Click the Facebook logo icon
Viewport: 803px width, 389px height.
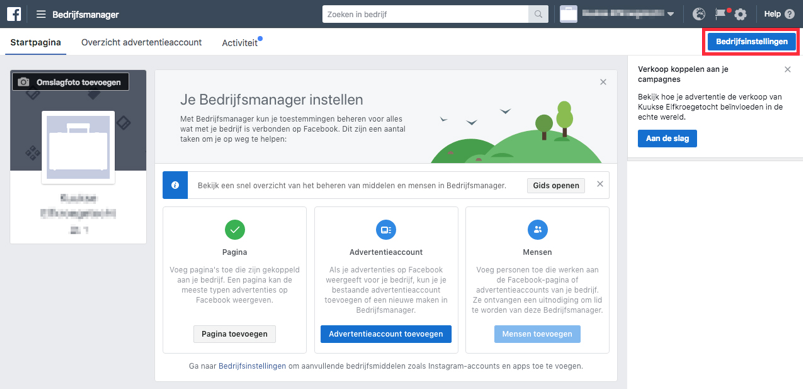pyautogui.click(x=14, y=14)
